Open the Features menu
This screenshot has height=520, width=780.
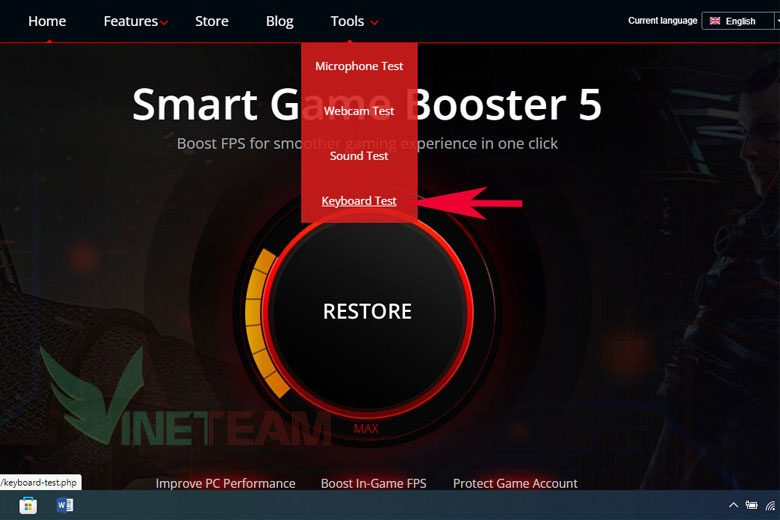(130, 21)
